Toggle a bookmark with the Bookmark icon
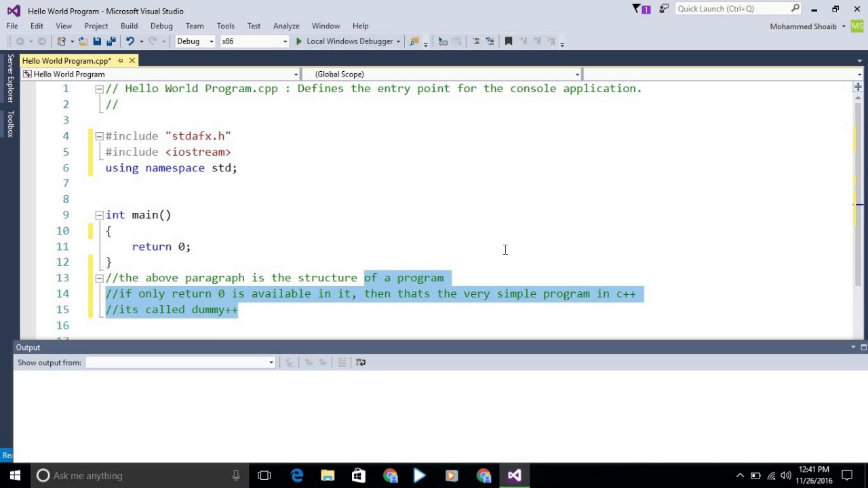 pos(509,41)
